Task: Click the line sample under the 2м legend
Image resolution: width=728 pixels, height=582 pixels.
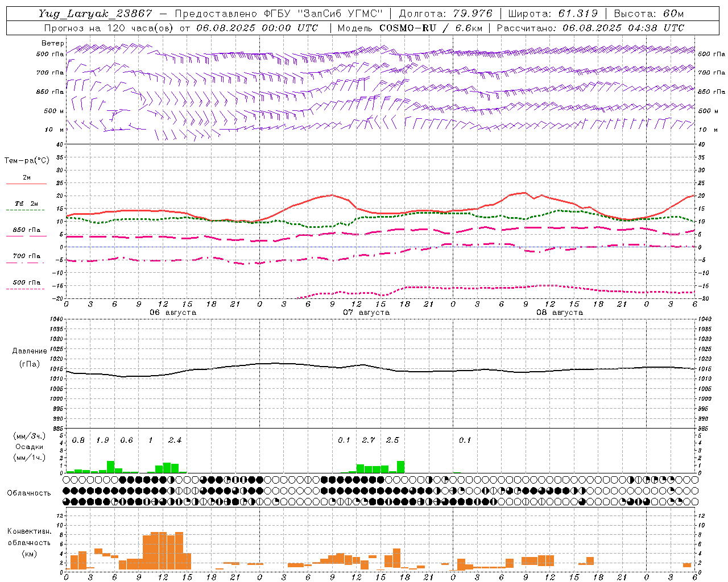Action: (x=26, y=184)
